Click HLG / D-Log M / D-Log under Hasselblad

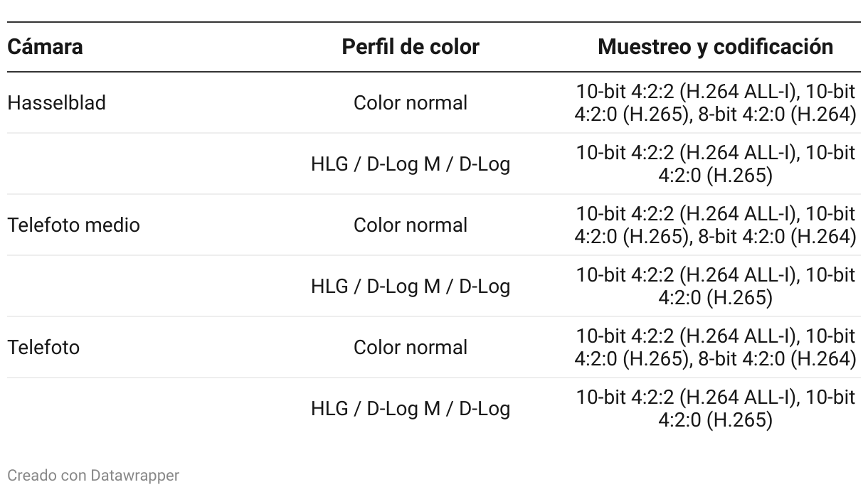(411, 164)
